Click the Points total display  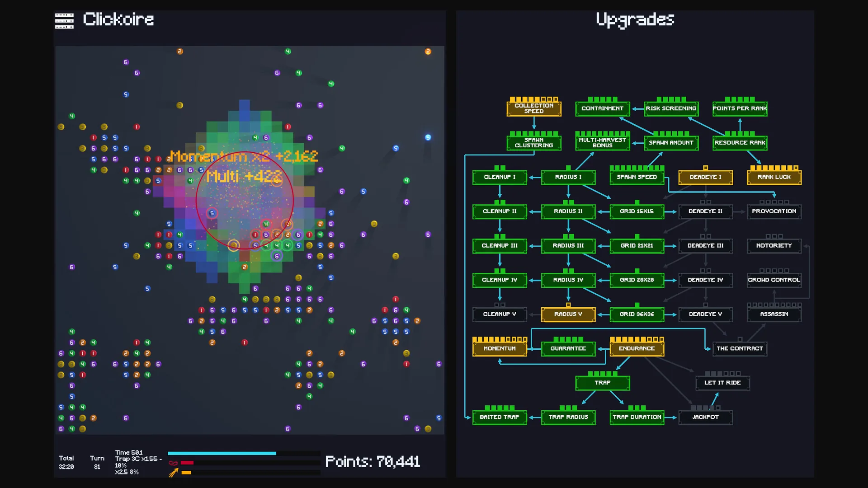[x=373, y=462]
